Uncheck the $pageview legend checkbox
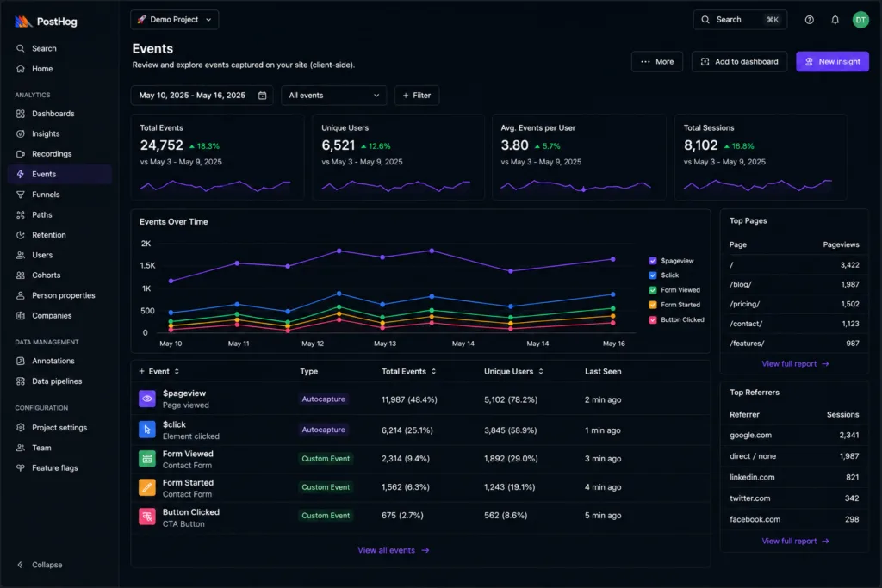Screen dimensions: 882x588 pyautogui.click(x=653, y=261)
